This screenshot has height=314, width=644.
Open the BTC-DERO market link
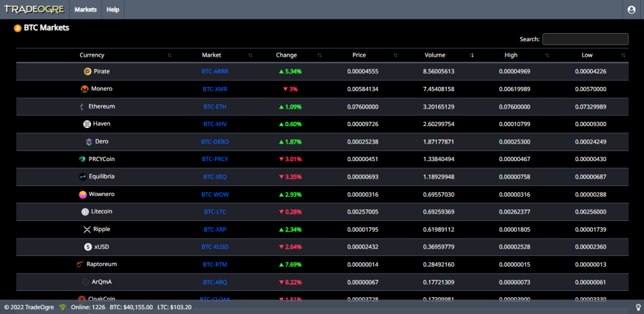pos(215,142)
